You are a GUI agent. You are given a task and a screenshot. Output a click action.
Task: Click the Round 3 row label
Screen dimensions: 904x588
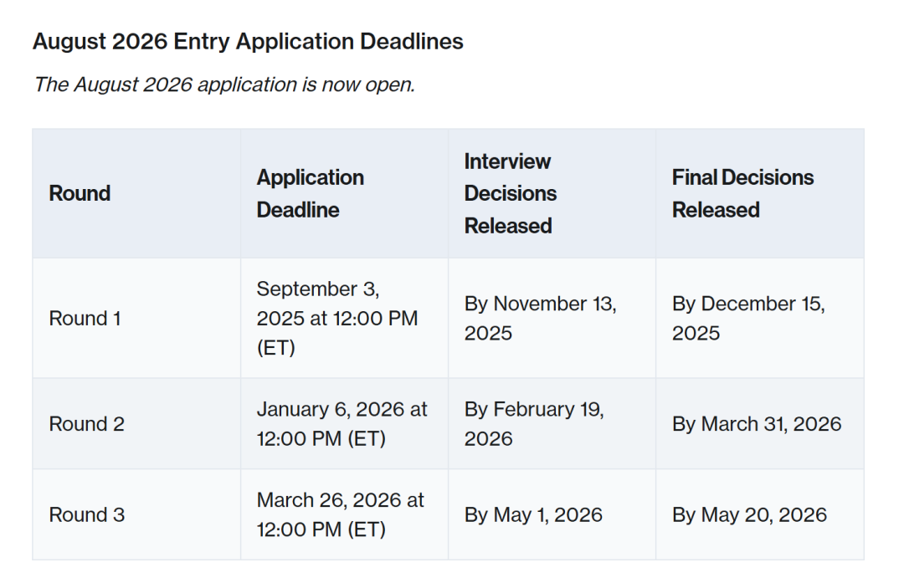(86, 514)
